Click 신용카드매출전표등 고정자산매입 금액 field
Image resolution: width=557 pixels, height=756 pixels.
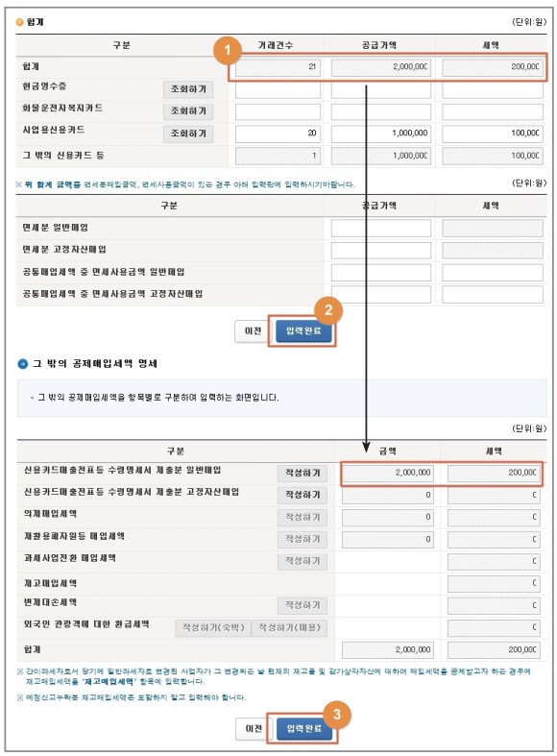click(388, 495)
